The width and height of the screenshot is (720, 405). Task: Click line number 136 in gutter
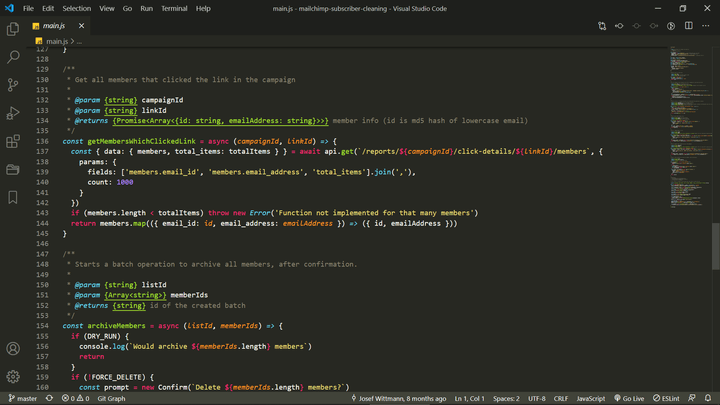(x=42, y=141)
